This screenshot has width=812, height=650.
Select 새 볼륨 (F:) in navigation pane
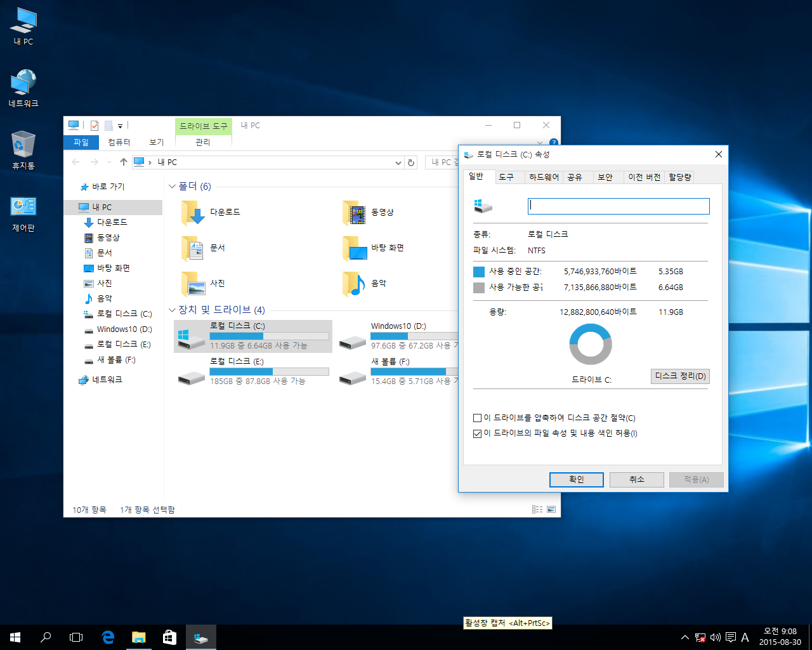[116, 359]
